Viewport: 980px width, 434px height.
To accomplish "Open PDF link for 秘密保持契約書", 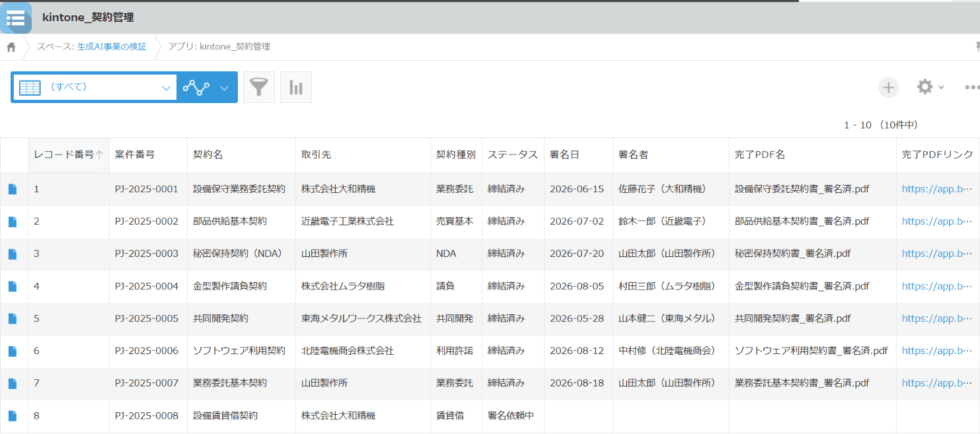I will pos(937,254).
